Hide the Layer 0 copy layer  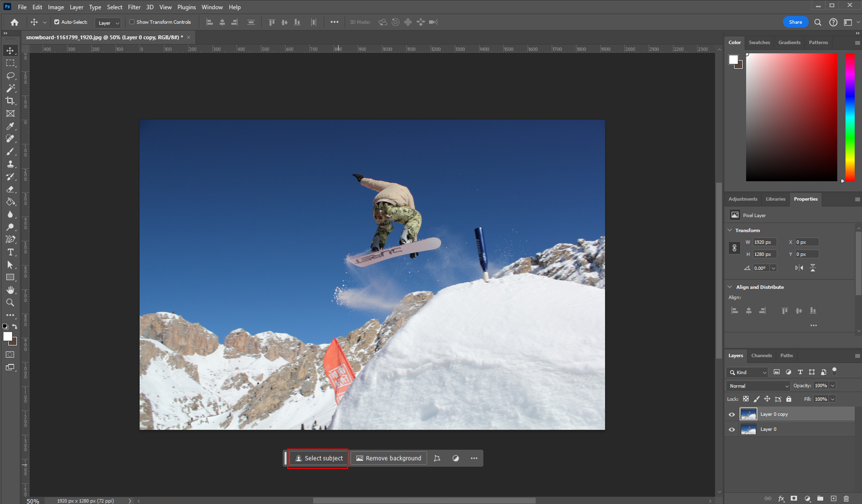point(732,414)
